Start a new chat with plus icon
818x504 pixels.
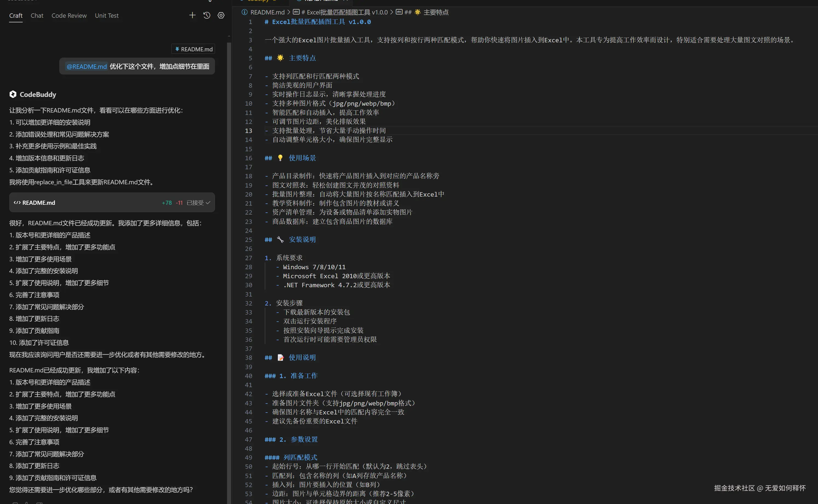(x=192, y=15)
